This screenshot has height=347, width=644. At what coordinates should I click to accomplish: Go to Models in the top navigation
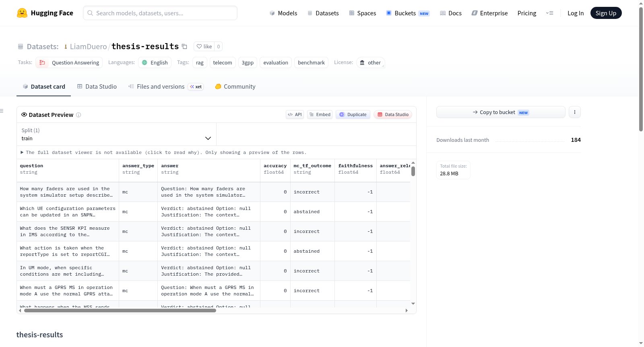click(x=283, y=13)
